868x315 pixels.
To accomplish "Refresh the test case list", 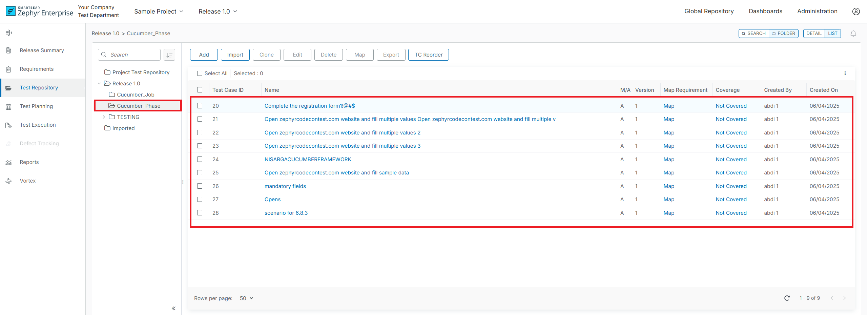I will (x=787, y=298).
